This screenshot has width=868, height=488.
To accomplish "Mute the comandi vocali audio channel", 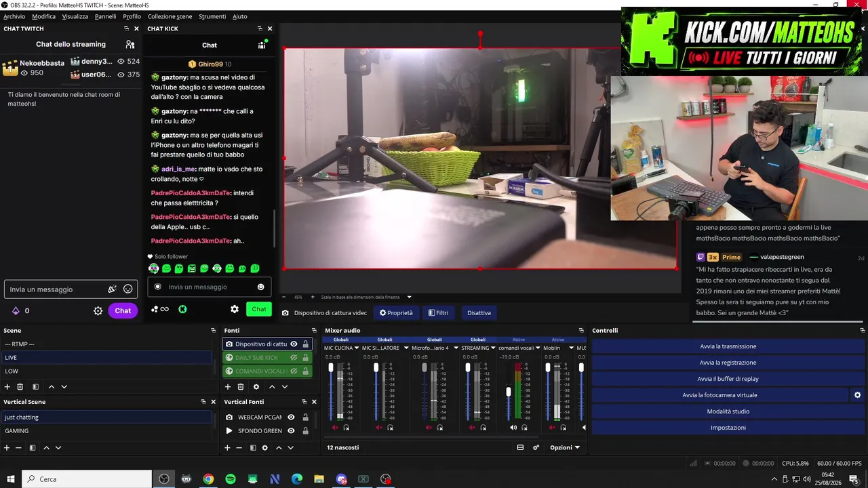I will pyautogui.click(x=513, y=428).
